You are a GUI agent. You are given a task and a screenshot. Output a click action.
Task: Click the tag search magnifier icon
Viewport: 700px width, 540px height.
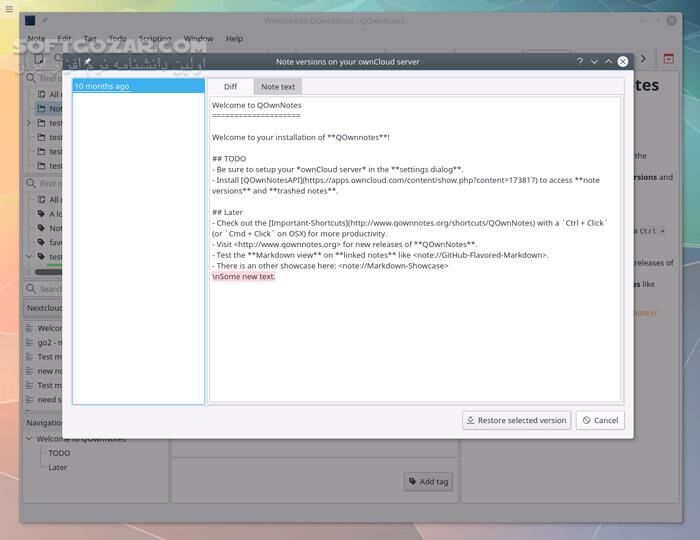(x=31, y=183)
